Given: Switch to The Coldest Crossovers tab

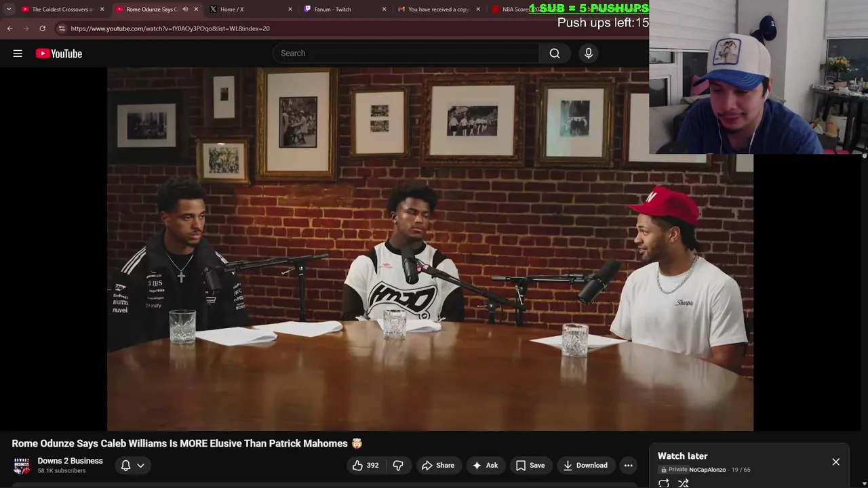Looking at the screenshot, I should (x=62, y=9).
